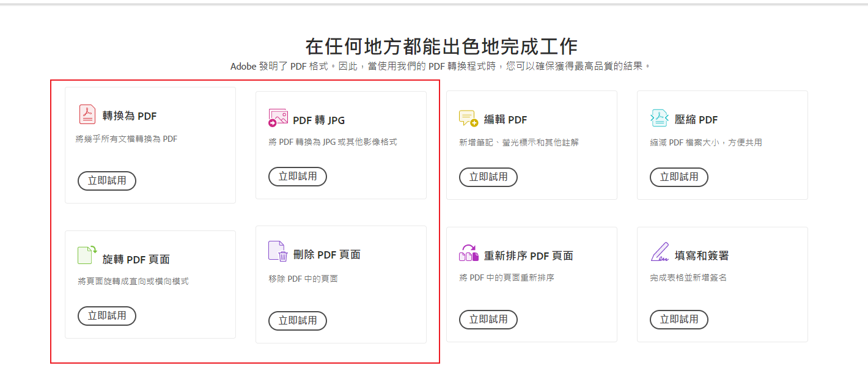Click the 填寫和簽署 pen signature icon
This screenshot has width=868, height=382.
[660, 252]
